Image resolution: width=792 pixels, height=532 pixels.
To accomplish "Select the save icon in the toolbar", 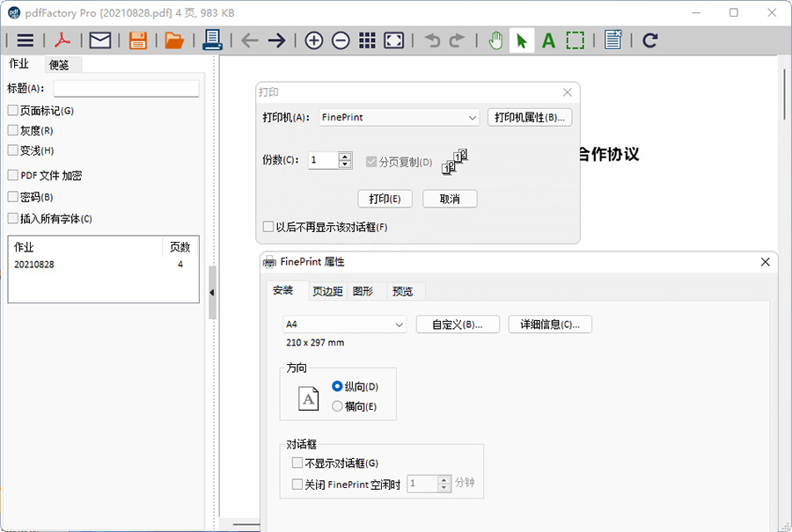I will click(137, 40).
